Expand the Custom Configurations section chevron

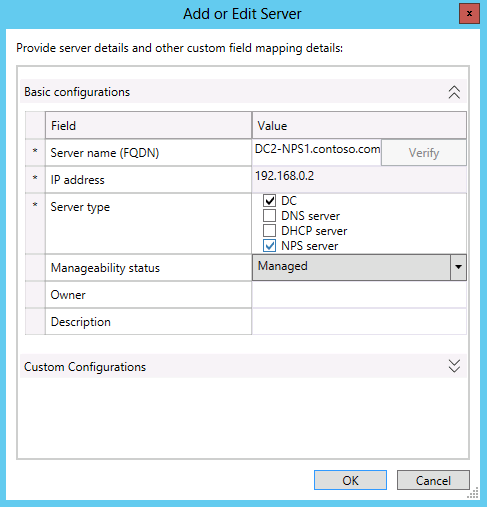coord(454,366)
